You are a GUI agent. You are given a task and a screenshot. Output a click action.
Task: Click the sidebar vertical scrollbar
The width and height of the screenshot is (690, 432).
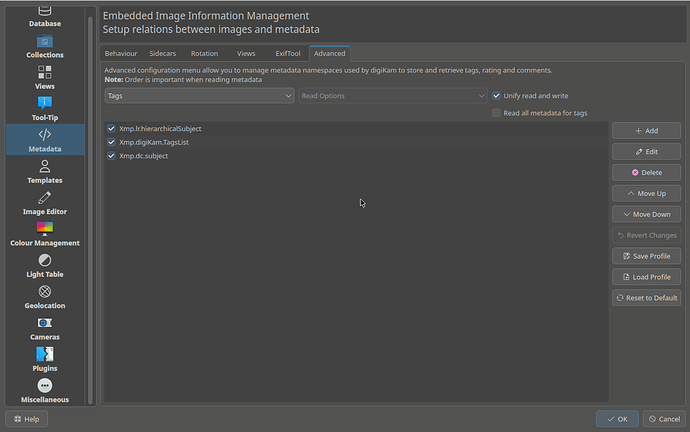(x=91, y=200)
